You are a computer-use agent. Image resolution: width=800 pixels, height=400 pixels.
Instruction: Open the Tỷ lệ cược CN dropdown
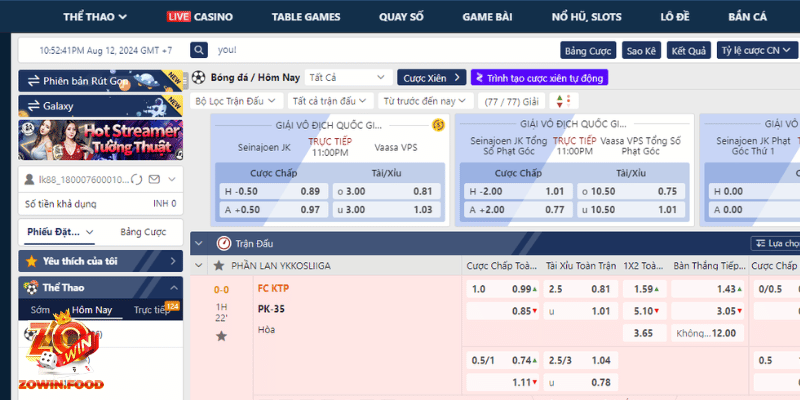click(754, 50)
